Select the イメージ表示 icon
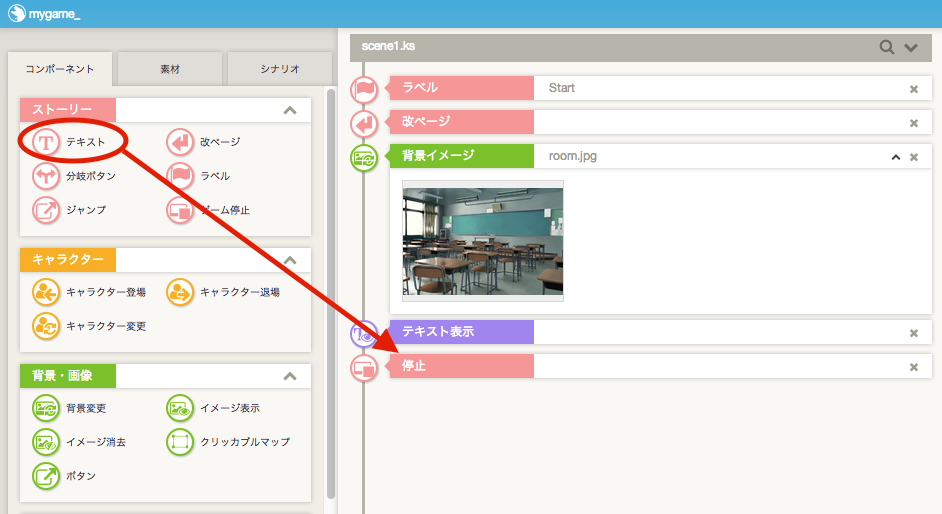Screen dimensions: 942x514 (x=180, y=408)
